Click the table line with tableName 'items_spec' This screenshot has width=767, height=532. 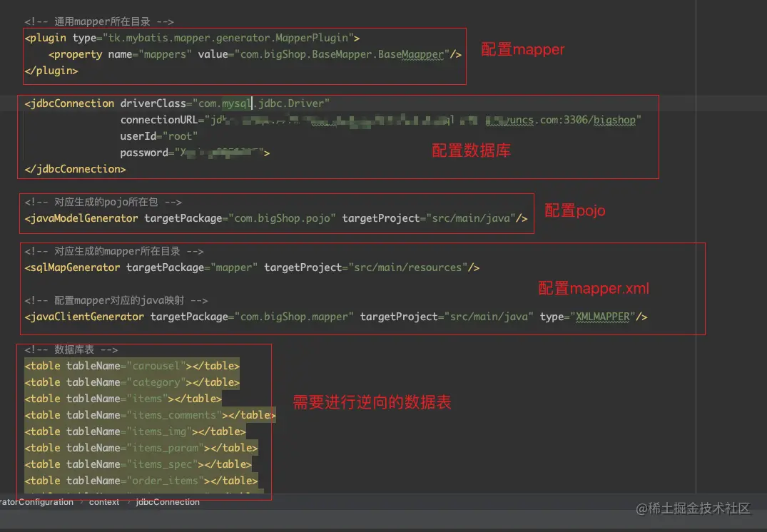coord(138,464)
